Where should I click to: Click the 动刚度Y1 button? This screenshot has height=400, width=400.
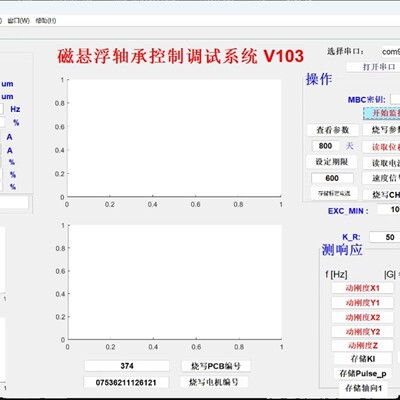point(362,303)
